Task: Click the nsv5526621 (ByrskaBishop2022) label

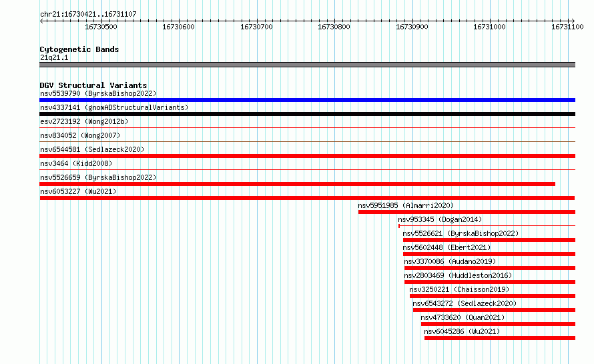Action: pyautogui.click(x=461, y=233)
